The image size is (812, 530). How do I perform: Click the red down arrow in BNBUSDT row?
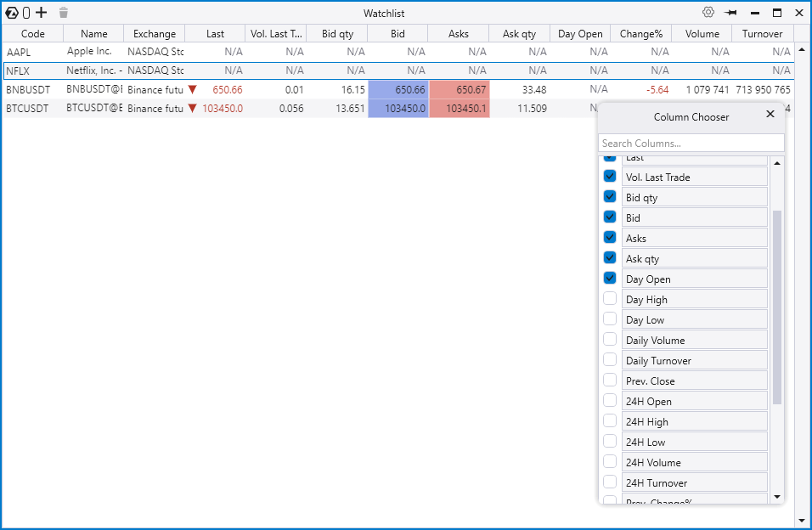click(193, 89)
